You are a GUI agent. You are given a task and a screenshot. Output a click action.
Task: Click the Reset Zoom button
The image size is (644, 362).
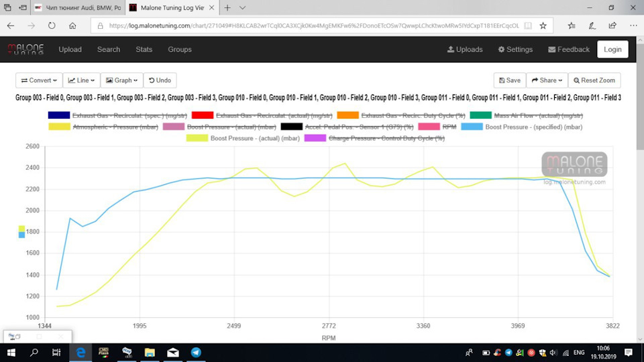coord(594,80)
